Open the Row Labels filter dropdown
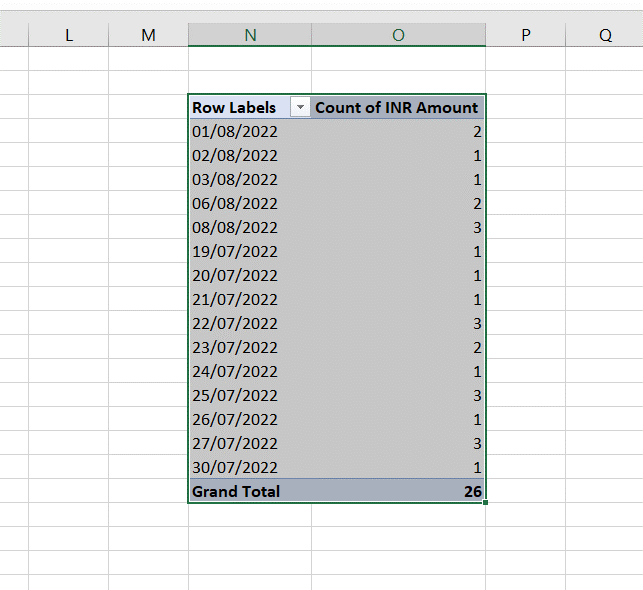 click(x=300, y=108)
